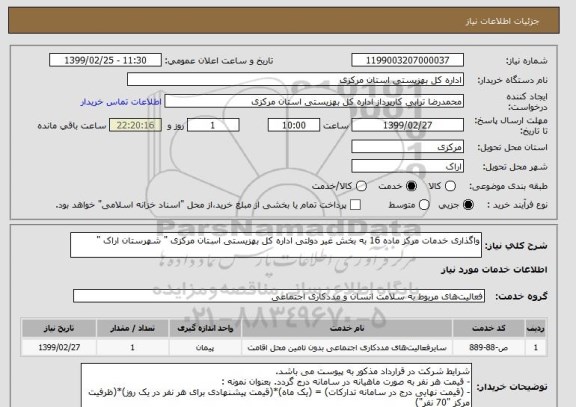Viewport: 576px width, 407px height.
Task: Select the کالا/خدمت radio button
Action: pos(361,186)
